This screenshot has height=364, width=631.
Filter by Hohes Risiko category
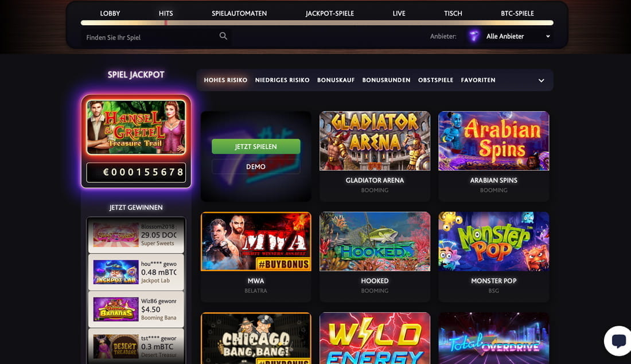[225, 80]
